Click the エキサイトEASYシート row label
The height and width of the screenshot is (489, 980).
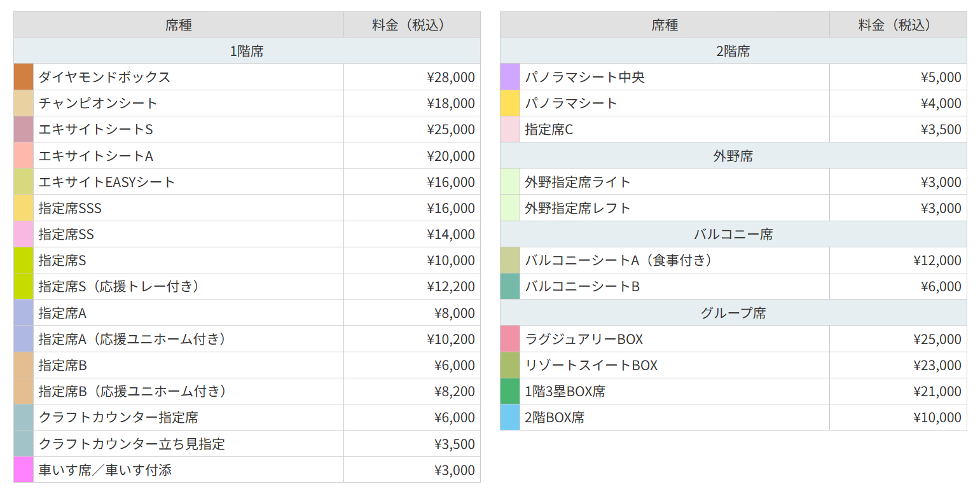pos(107,182)
